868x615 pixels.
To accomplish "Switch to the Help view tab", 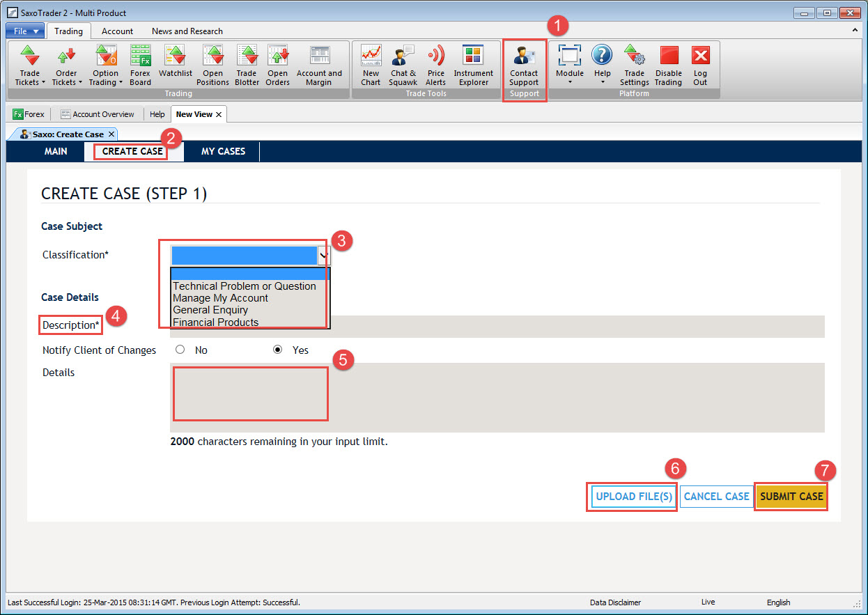I will [157, 114].
